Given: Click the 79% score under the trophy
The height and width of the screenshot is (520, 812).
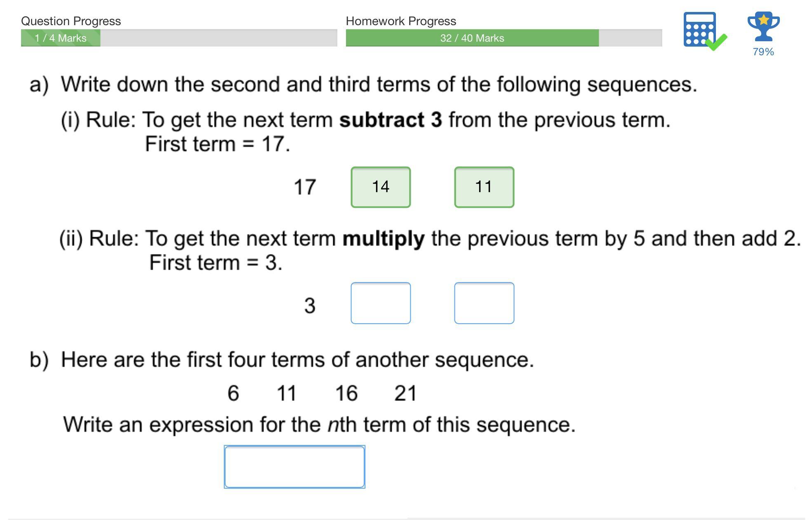Looking at the screenshot, I should click(x=763, y=52).
